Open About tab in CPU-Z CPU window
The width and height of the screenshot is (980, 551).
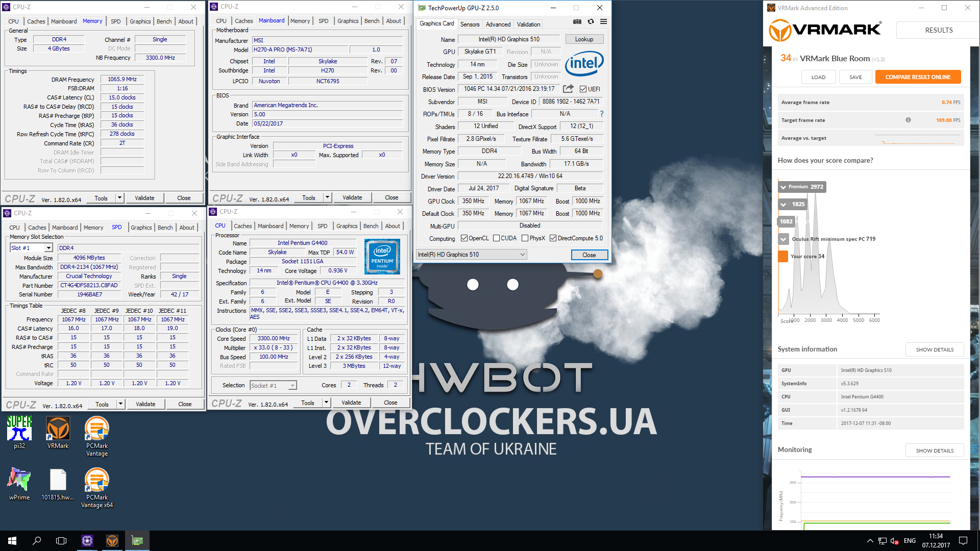393,226
